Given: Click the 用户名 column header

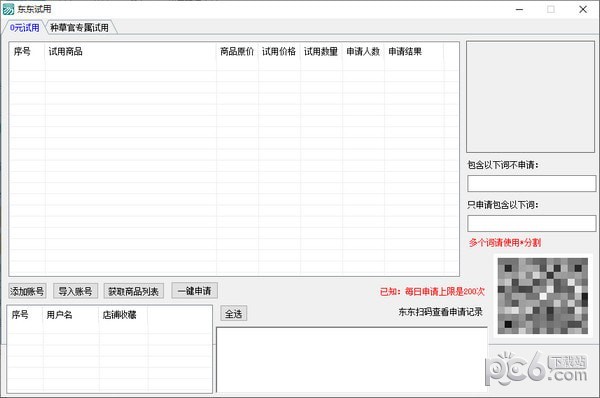Looking at the screenshot, I should tap(71, 315).
